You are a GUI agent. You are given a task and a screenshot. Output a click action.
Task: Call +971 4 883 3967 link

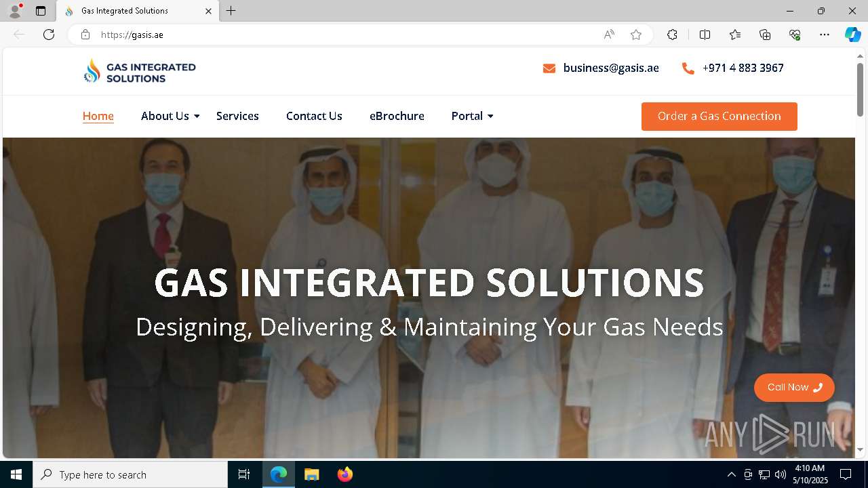743,68
